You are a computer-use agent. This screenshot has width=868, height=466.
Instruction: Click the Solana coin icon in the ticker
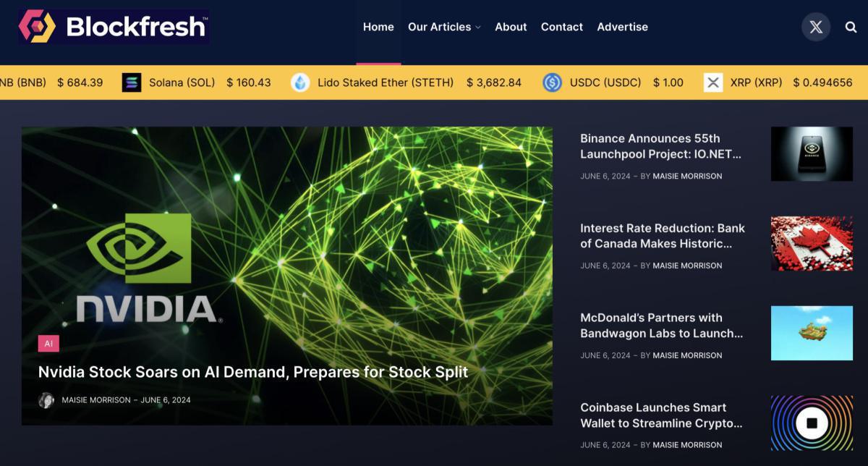point(132,82)
